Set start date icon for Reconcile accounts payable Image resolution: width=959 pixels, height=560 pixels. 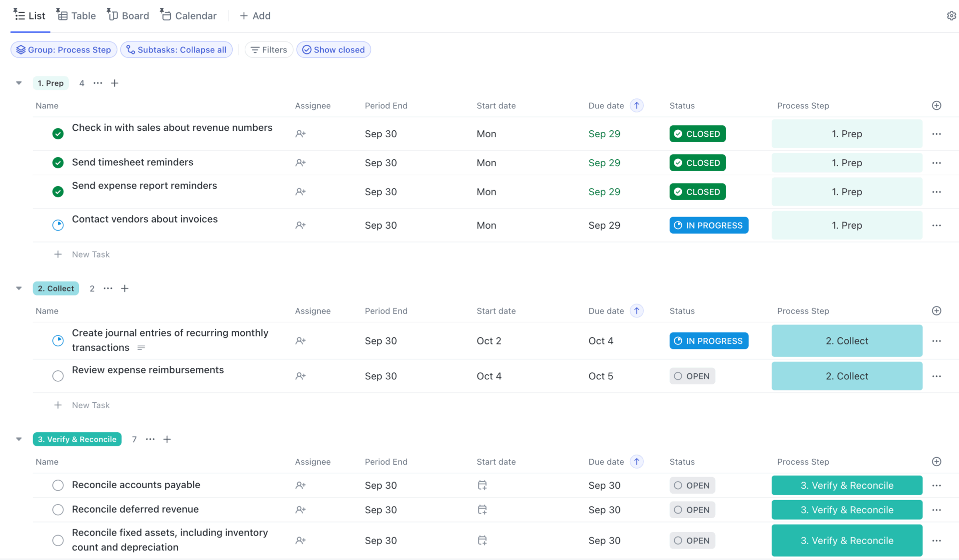pyautogui.click(x=482, y=485)
